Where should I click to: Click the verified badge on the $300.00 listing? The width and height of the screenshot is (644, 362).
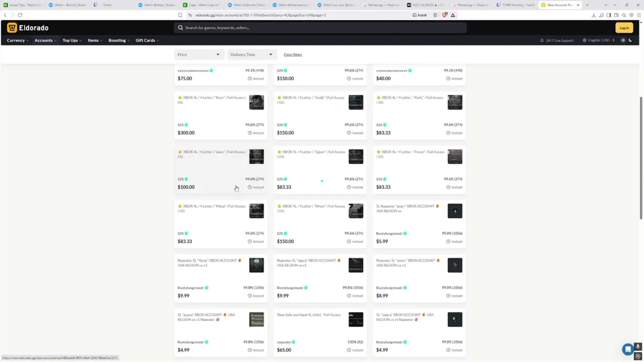click(186, 125)
